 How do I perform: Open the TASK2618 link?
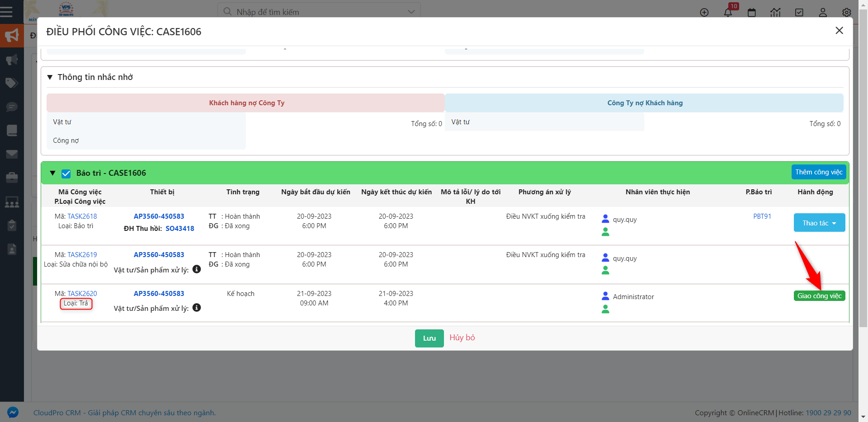[82, 216]
